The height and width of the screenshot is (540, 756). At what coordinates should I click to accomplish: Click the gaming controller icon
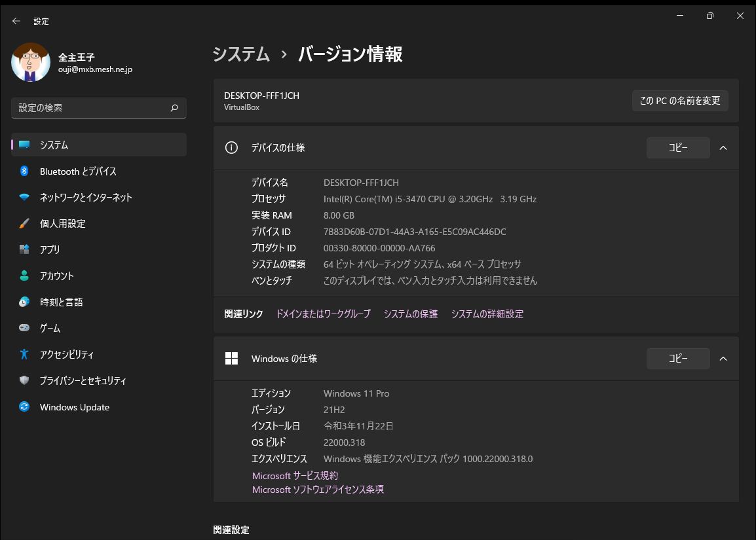point(24,328)
